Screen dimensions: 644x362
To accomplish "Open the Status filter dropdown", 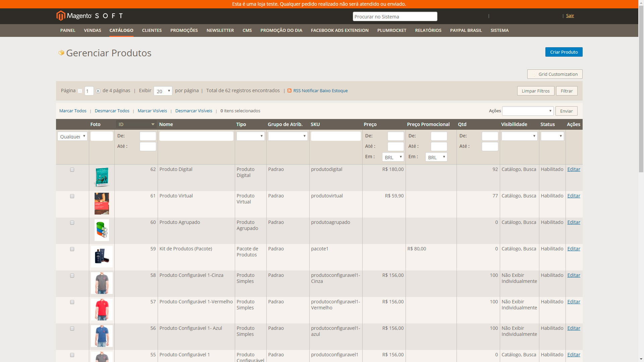I will pyautogui.click(x=552, y=136).
